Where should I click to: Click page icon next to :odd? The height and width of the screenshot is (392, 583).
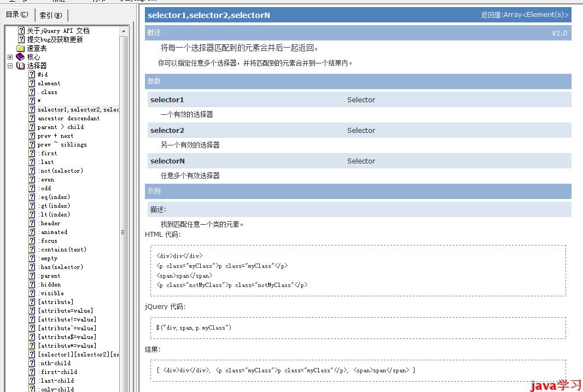click(32, 188)
